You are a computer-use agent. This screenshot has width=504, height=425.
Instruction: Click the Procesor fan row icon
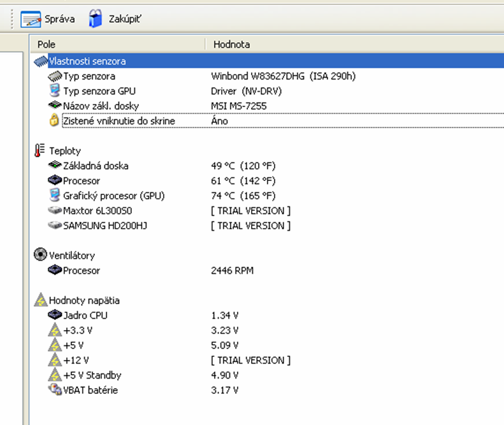tap(55, 270)
